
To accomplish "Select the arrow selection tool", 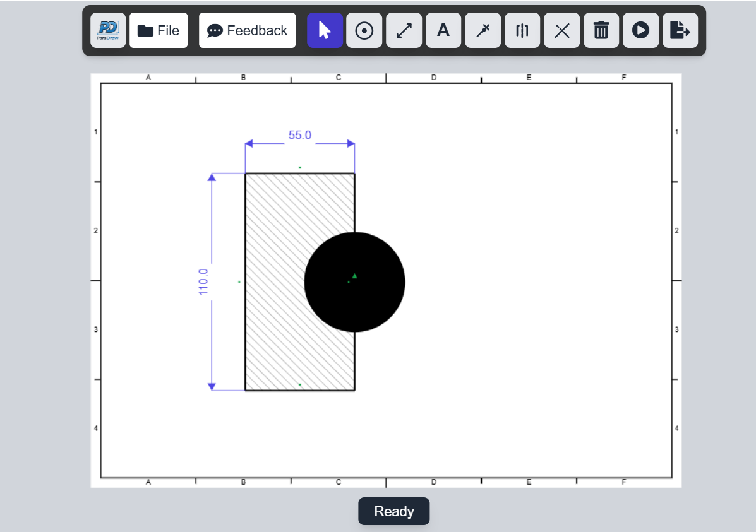I will [x=325, y=30].
